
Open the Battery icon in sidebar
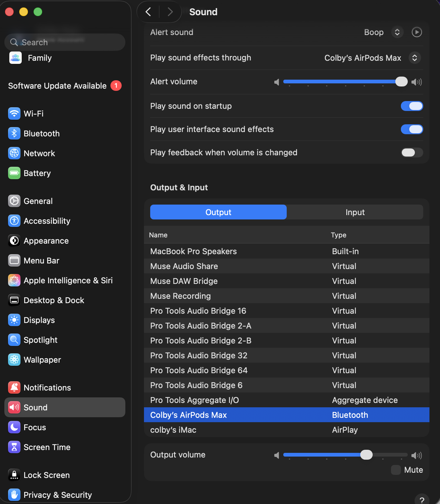click(x=14, y=173)
